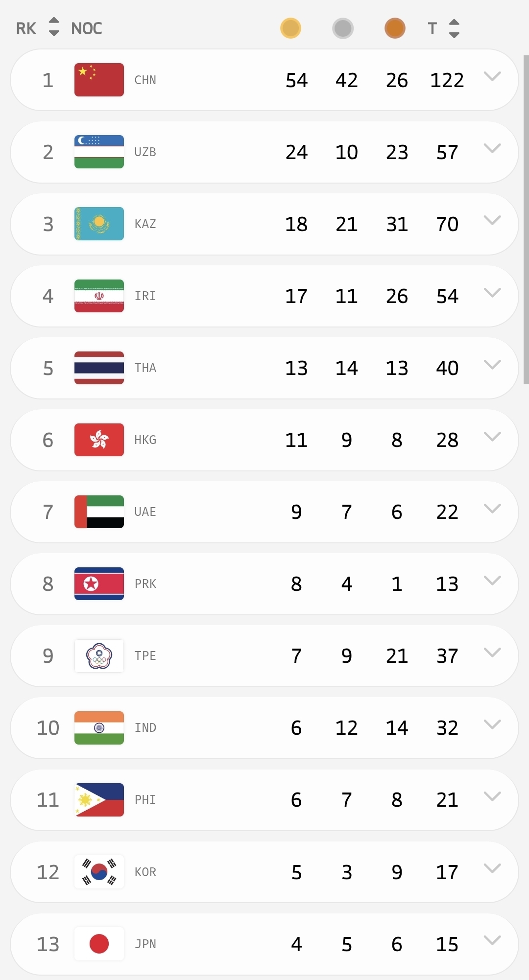Click the Hong Kong flag icon
Viewport: 529px width, 980px height.
(99, 440)
